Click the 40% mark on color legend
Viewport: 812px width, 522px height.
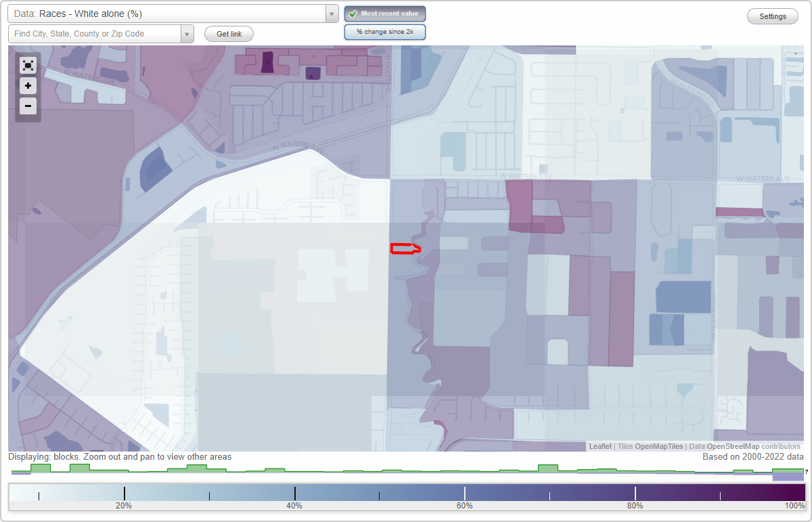point(294,505)
